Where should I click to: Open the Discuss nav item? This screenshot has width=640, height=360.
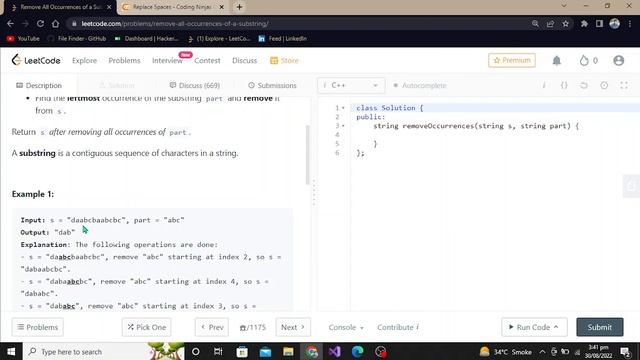[244, 60]
